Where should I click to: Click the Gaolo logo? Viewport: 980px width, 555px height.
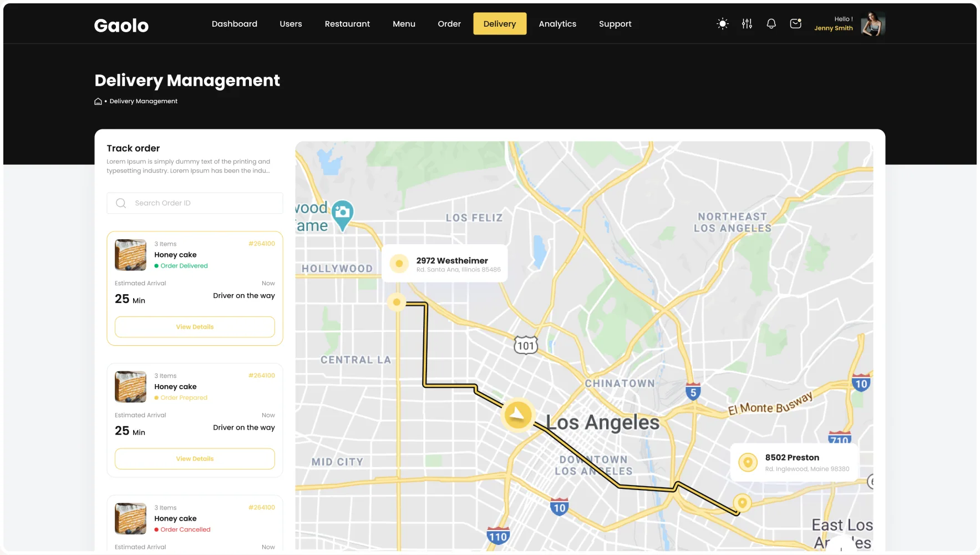(x=121, y=26)
